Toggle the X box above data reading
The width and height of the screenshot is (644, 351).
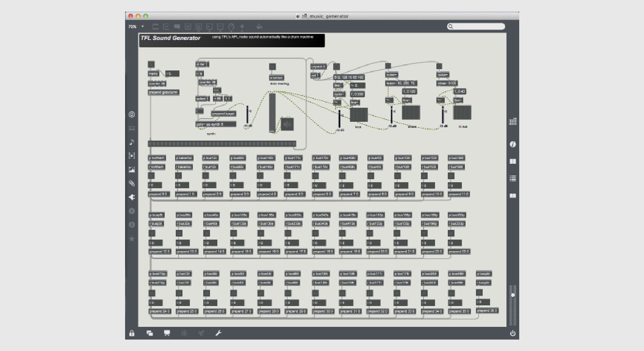click(x=272, y=67)
